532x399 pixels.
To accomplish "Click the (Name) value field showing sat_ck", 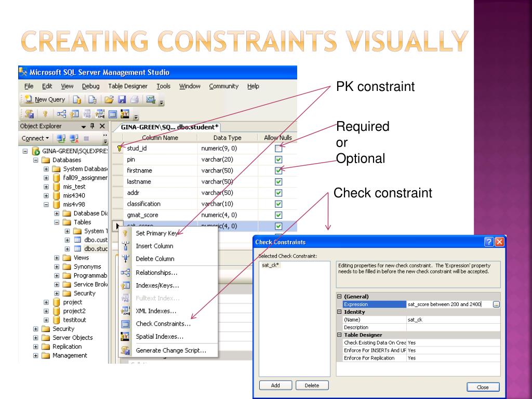I will [x=453, y=320].
